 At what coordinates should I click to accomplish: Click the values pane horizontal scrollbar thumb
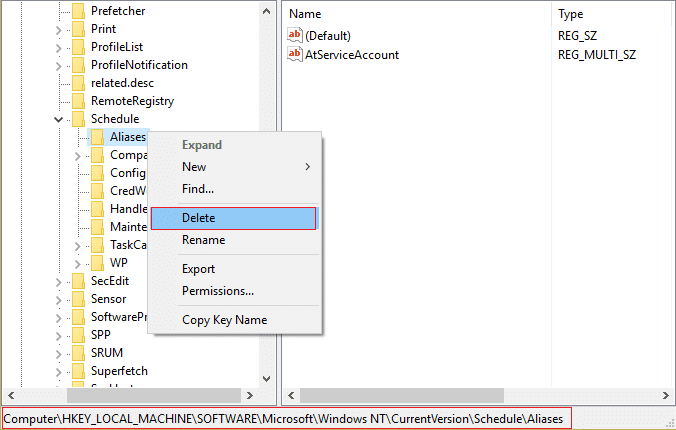point(402,395)
